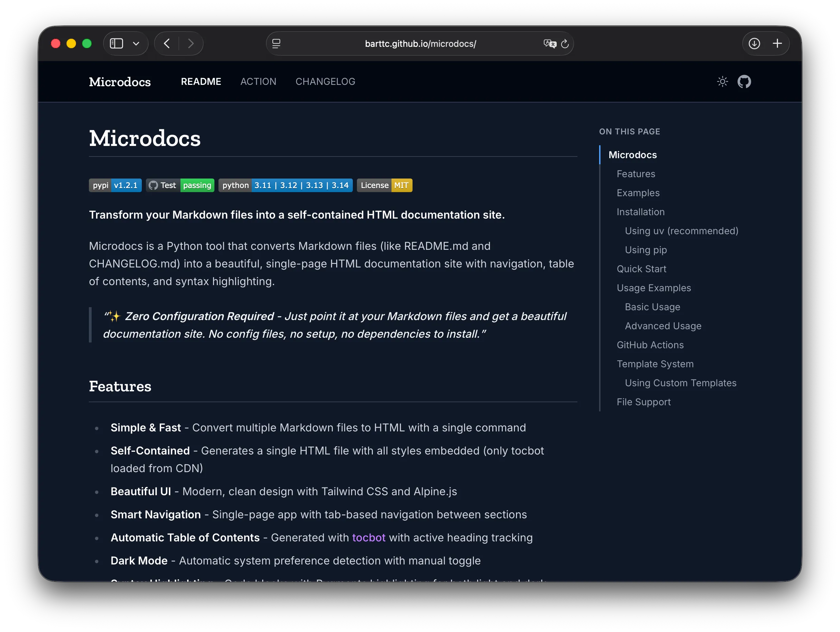This screenshot has height=632, width=840.
Task: Open the project's GitHub repository icon
Action: pyautogui.click(x=744, y=81)
